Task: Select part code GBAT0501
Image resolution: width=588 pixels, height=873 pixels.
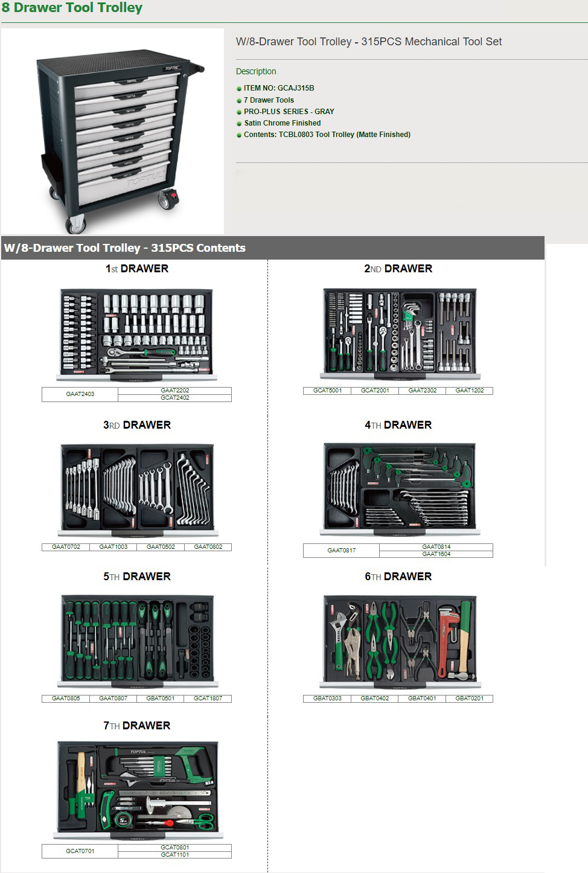Action: (x=161, y=699)
